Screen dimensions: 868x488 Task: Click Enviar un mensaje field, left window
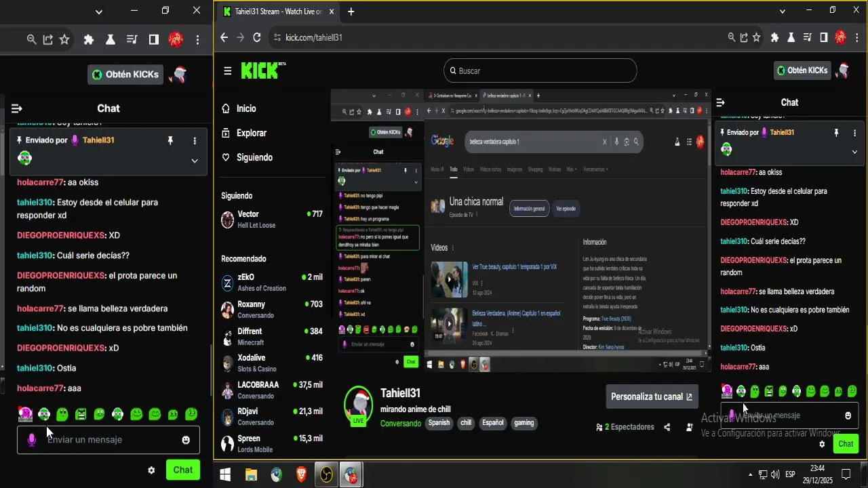[108, 440]
